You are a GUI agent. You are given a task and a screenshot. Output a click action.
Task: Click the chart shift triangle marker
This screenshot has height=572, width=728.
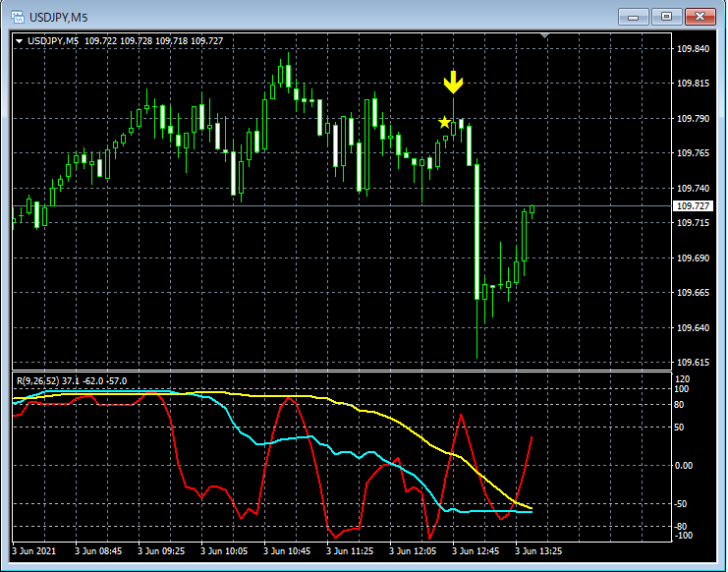pos(544,35)
